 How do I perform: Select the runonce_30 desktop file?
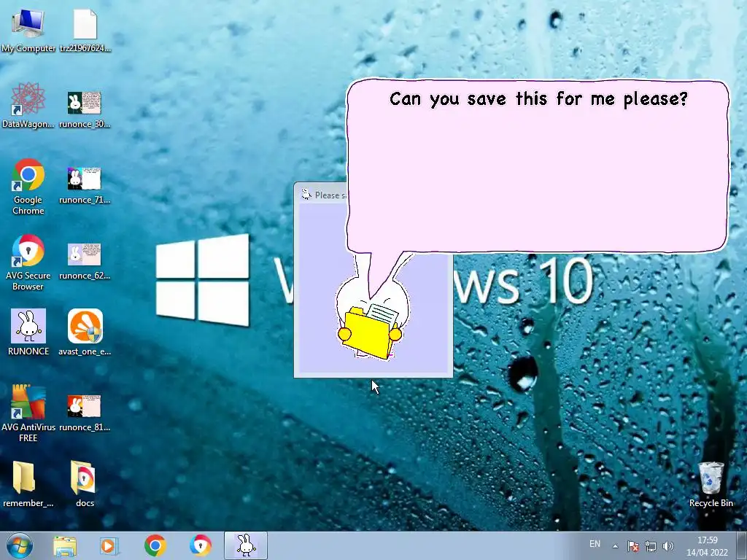(85, 109)
